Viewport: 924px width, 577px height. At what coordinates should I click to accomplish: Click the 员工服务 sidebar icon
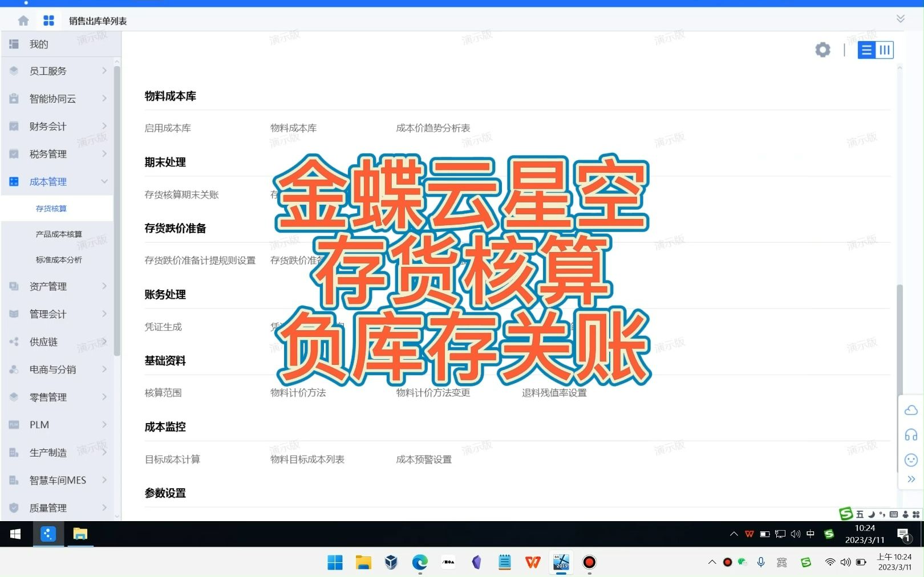tap(14, 71)
